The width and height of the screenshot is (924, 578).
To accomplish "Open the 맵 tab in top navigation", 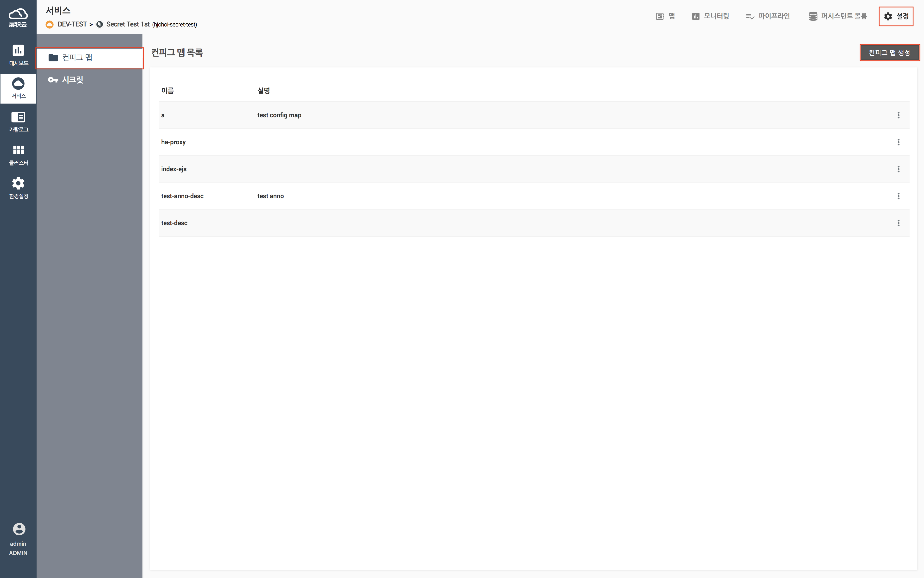I will pos(666,16).
